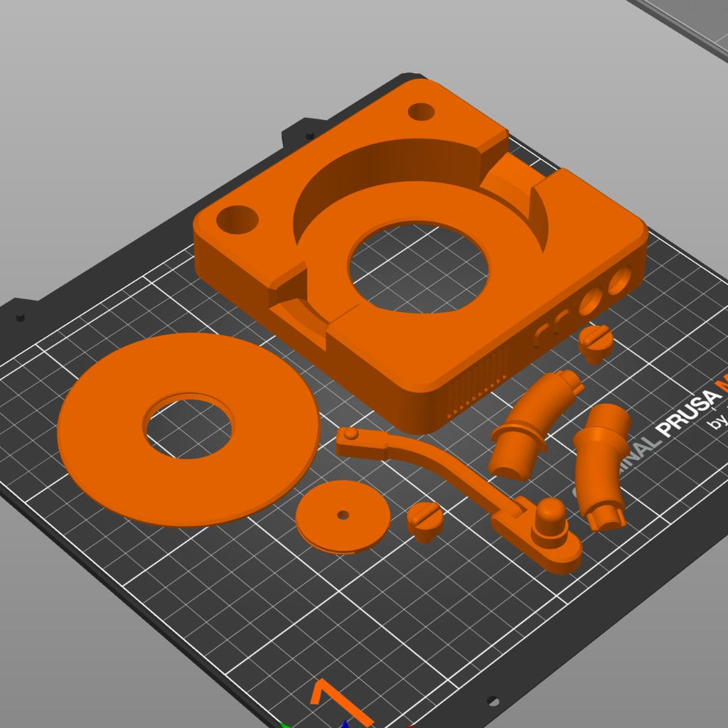Viewport: 728px width, 728px height.
Task: Click the housing's rear corner round hole
Action: [x=422, y=112]
